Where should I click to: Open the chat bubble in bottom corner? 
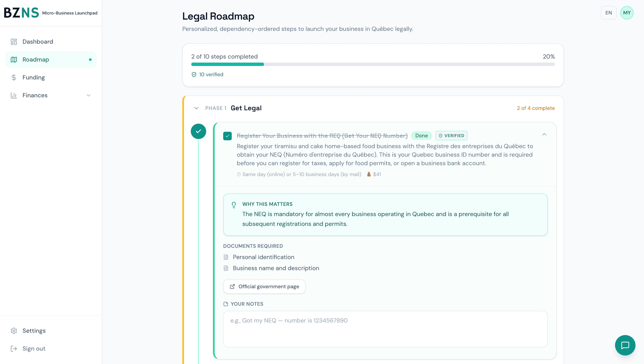coord(625,345)
